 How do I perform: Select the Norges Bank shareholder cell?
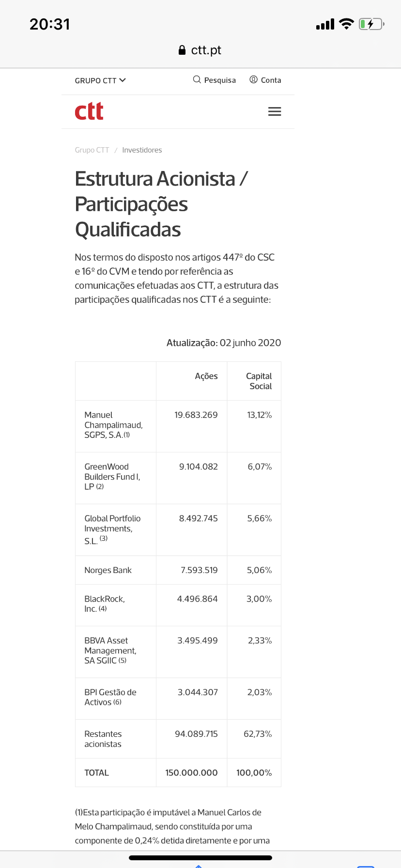pyautogui.click(x=108, y=570)
